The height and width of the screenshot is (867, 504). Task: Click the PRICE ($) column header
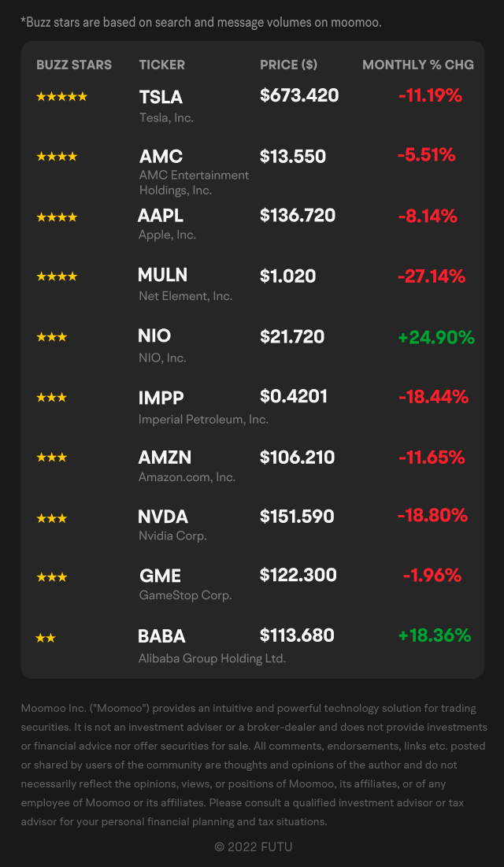289,65
